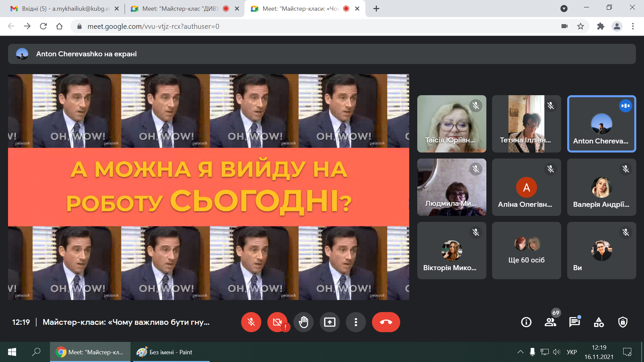
Task: Open meeting details info icon
Action: pos(526,322)
